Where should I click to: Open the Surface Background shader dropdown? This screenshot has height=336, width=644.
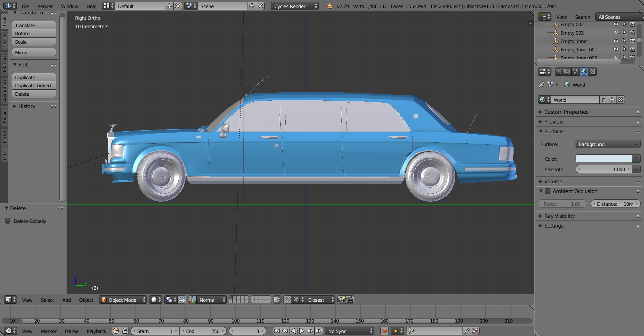(x=607, y=144)
